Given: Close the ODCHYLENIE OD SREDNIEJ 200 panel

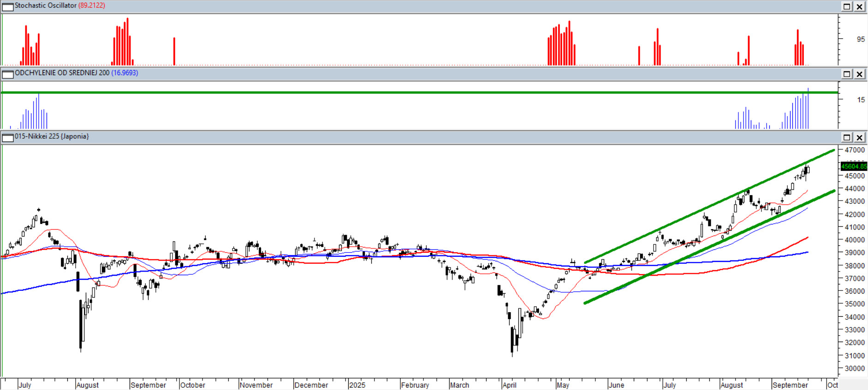Looking at the screenshot, I should point(860,74).
